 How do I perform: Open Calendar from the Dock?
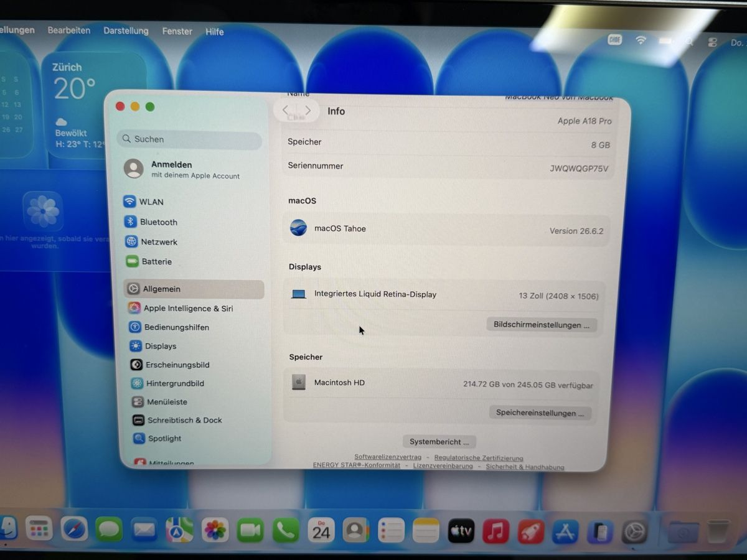coord(321,530)
